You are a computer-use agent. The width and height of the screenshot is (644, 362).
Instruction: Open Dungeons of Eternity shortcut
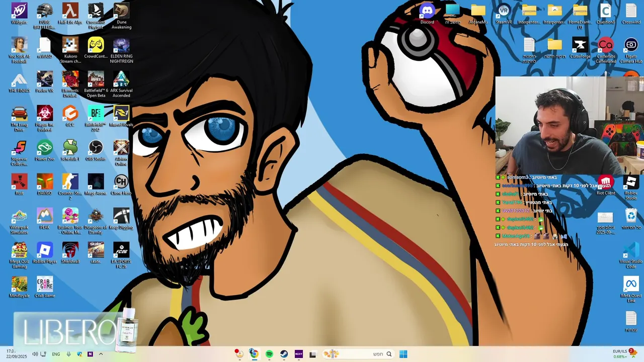click(96, 221)
